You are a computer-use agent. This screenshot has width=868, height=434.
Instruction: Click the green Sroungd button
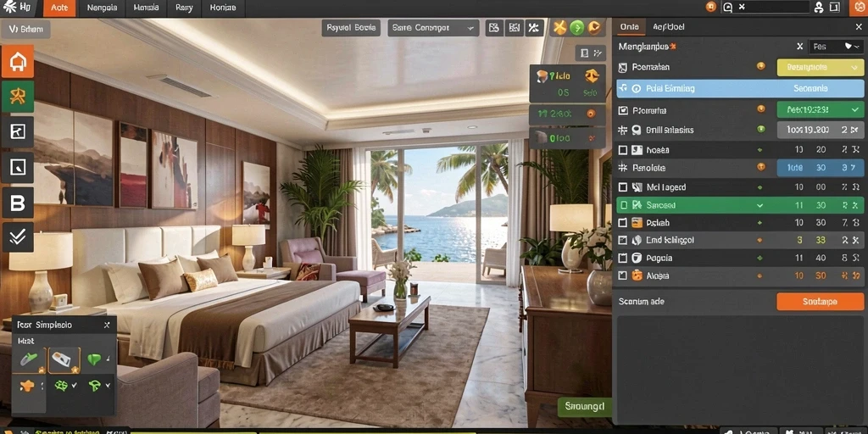[x=585, y=407]
